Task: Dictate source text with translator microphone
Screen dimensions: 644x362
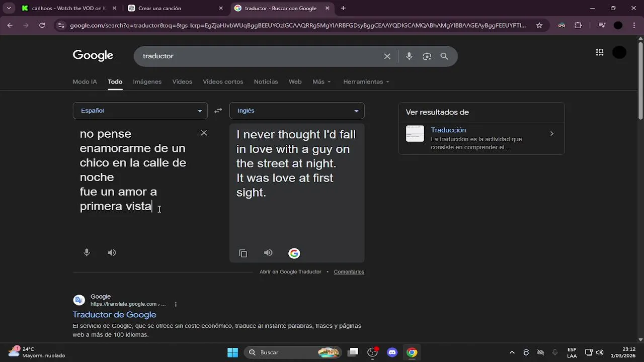Action: pos(87,252)
